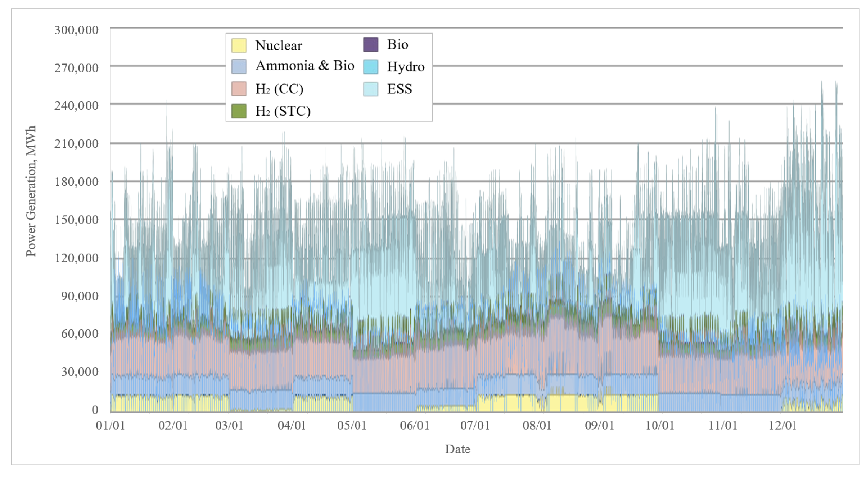Click the 0 y-axis tick label
Image resolution: width=868 pixels, height=479 pixels.
pyautogui.click(x=95, y=409)
